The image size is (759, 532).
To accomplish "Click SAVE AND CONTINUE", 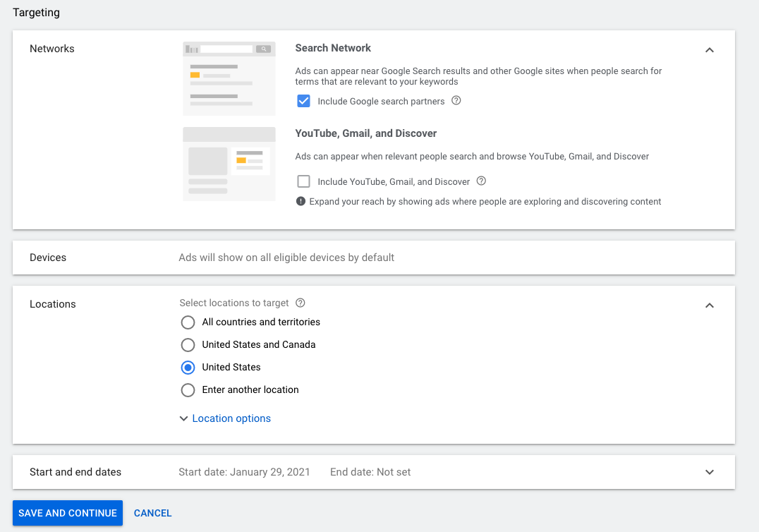I will pos(67,513).
